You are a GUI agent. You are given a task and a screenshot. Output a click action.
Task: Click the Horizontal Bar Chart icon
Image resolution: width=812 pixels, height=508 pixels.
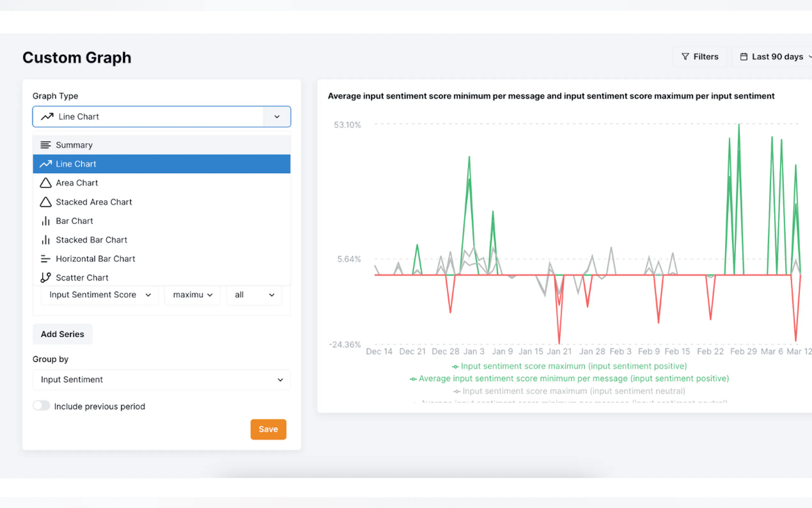pos(45,259)
